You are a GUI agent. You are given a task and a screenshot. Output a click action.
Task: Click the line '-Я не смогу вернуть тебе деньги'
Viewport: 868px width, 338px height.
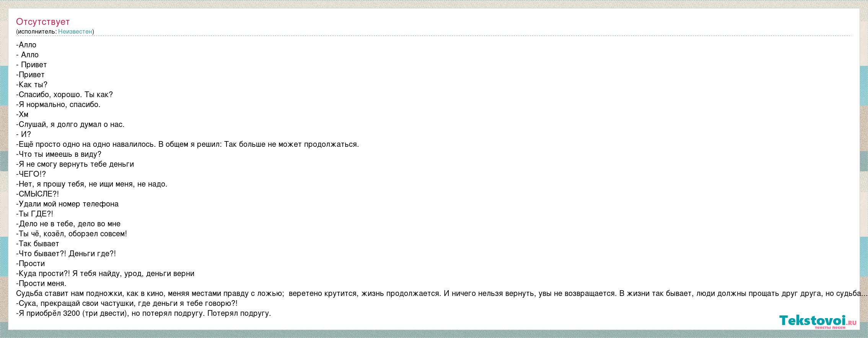click(x=75, y=164)
